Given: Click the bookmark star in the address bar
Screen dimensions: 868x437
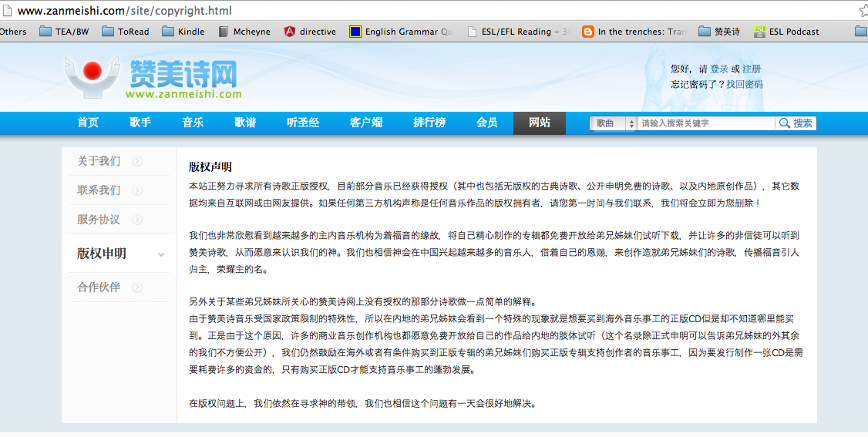Looking at the screenshot, I should (x=863, y=11).
